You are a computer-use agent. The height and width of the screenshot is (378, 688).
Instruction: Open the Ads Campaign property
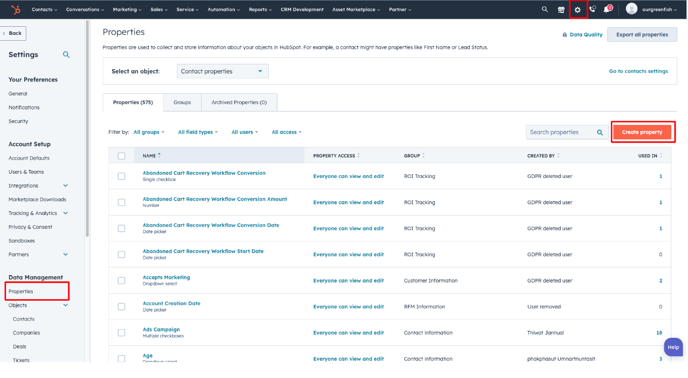[161, 329]
